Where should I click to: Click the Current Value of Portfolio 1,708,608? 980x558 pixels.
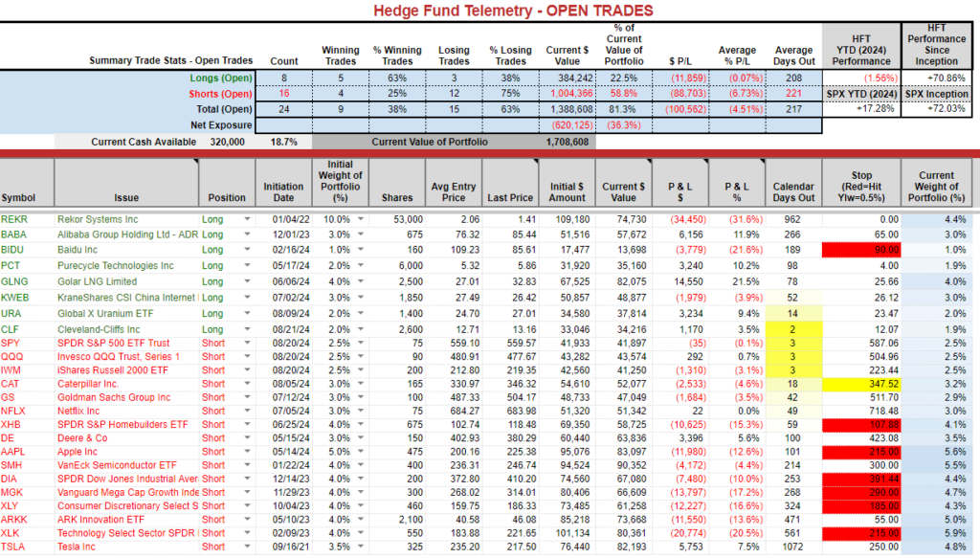click(567, 142)
